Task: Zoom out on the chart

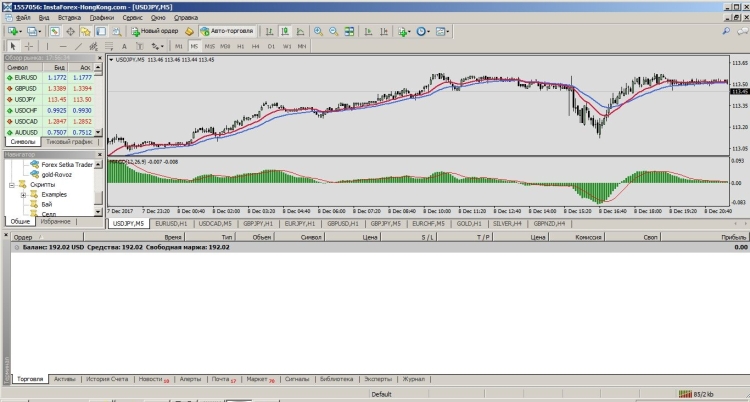Action: [333, 32]
